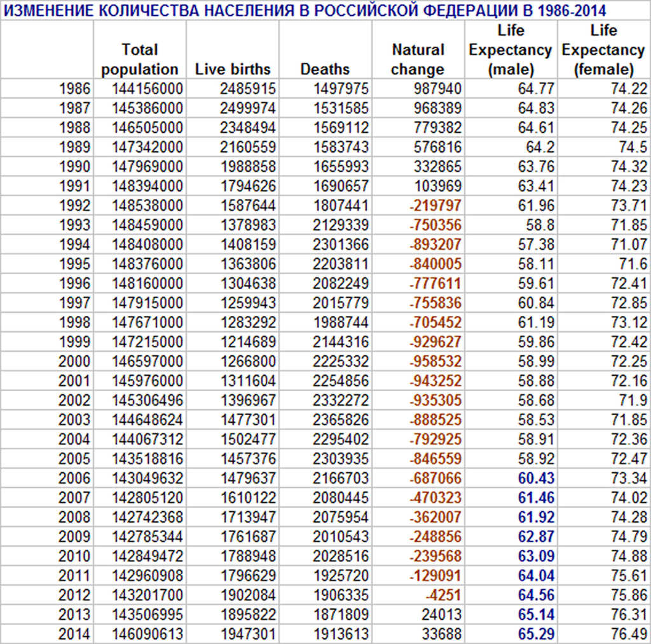Click male life expectancy 57.38 in 1994
Viewport: 651px width, 644px height.
pos(536,244)
